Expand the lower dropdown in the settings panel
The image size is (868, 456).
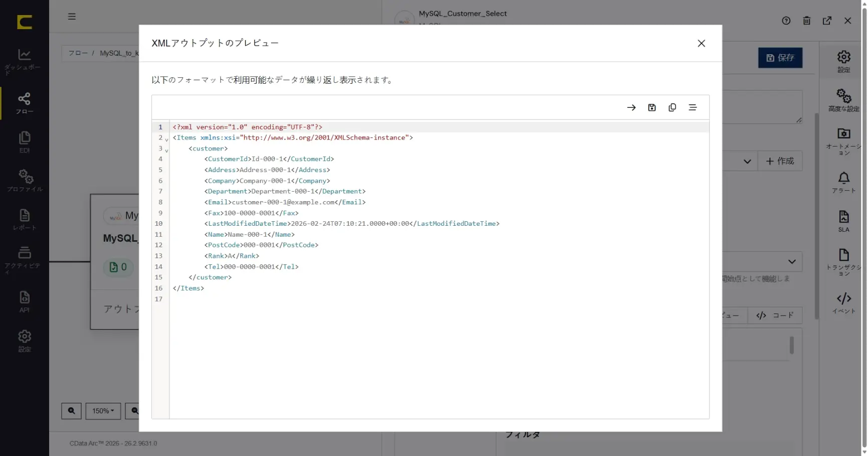(792, 261)
